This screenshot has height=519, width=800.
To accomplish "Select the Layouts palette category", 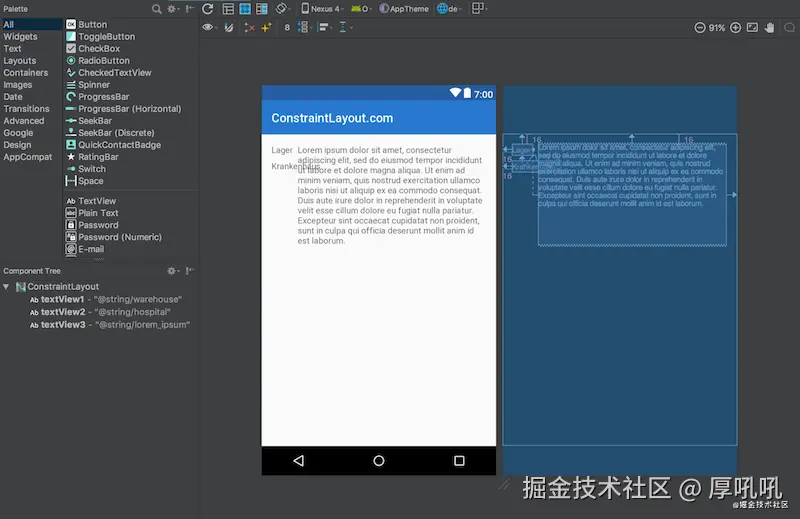I will [x=20, y=61].
